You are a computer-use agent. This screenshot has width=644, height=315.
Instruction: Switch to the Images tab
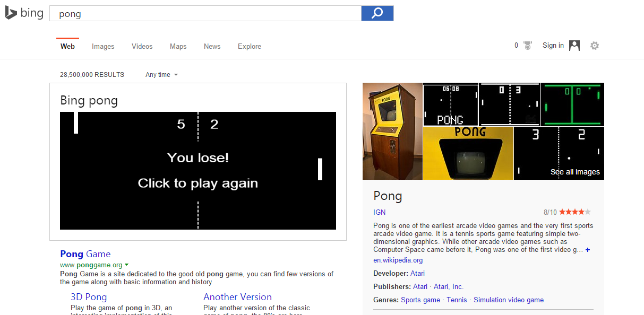coord(103,47)
